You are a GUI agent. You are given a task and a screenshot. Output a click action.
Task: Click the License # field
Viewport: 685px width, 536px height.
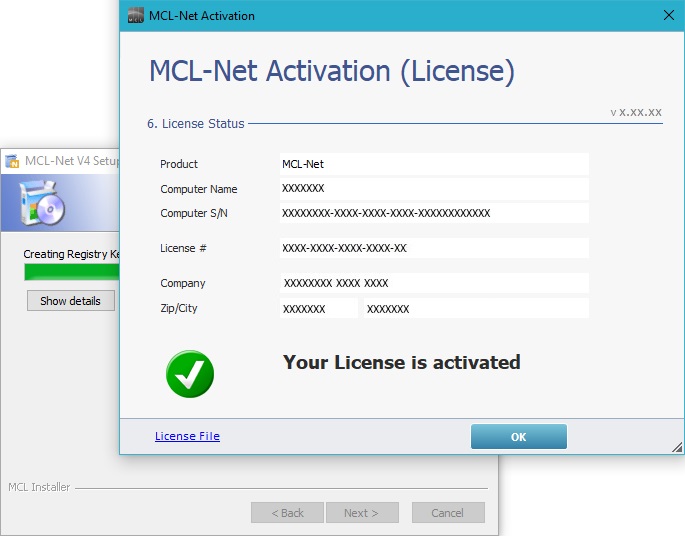(x=434, y=248)
